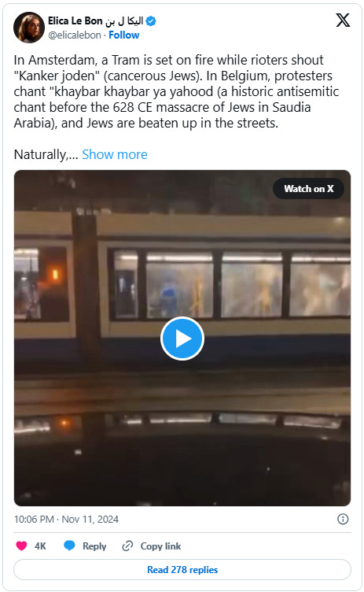The width and height of the screenshot is (364, 592).
Task: Play the tram video
Action: [x=182, y=339]
